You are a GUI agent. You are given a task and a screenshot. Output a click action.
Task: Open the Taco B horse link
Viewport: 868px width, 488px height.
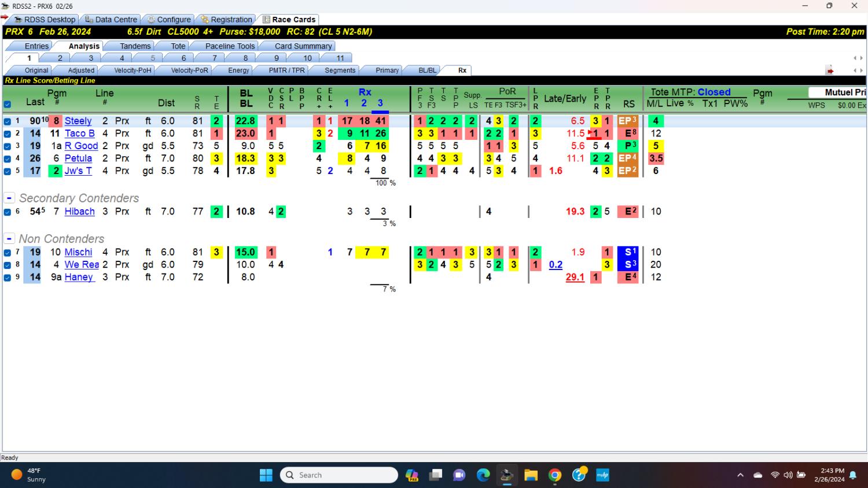pyautogui.click(x=80, y=133)
